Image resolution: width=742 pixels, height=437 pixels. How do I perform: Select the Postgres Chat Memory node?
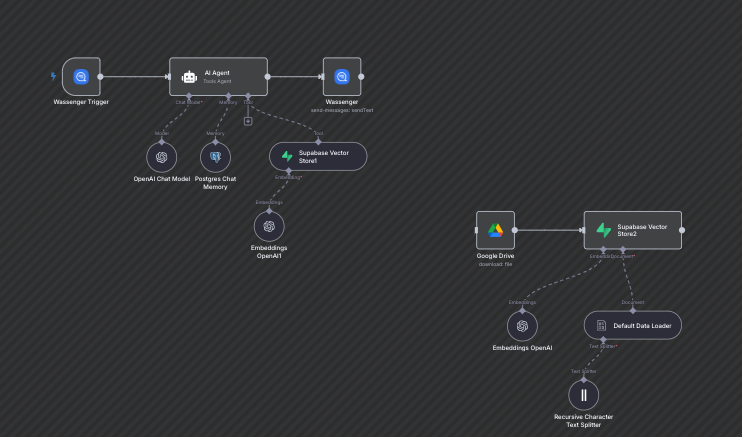[x=215, y=157]
